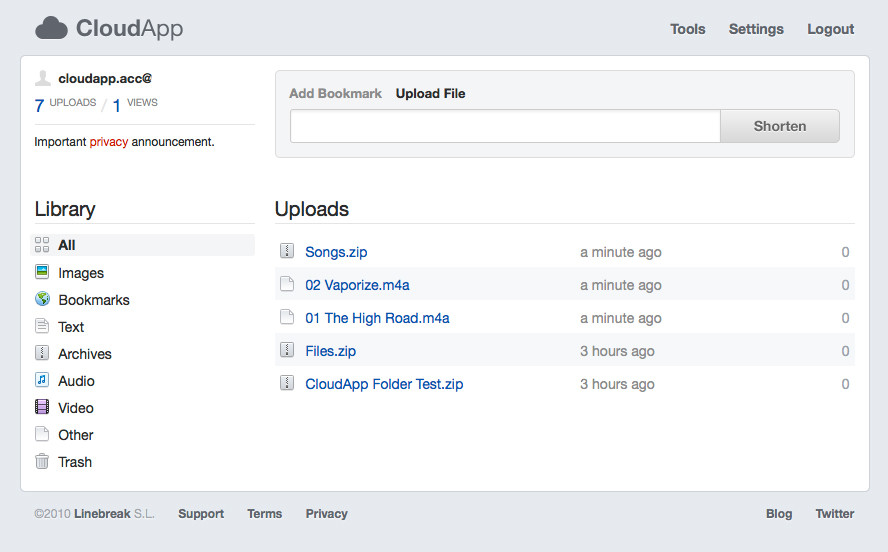Open the 02 Vaporize.m4a upload
The width and height of the screenshot is (888, 552).
tap(357, 285)
